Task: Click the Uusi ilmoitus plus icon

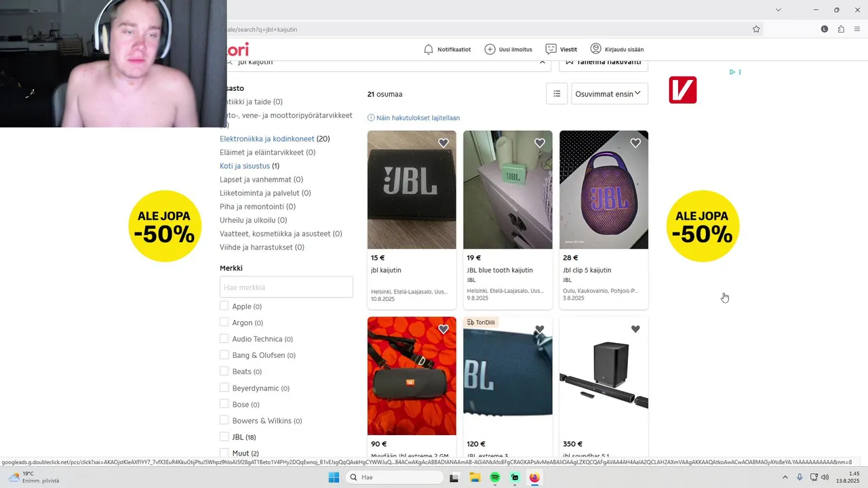Action: 490,49
